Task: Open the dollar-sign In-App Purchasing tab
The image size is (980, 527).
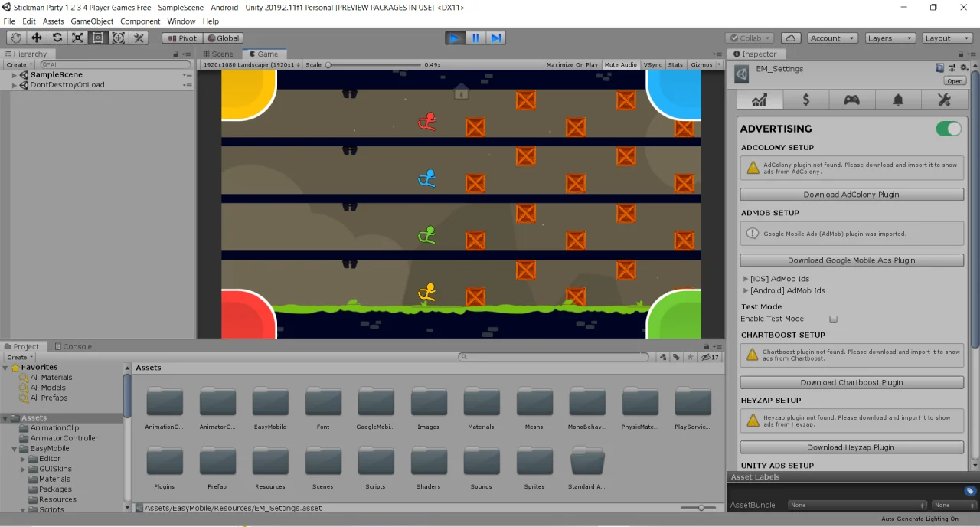Action: (805, 100)
